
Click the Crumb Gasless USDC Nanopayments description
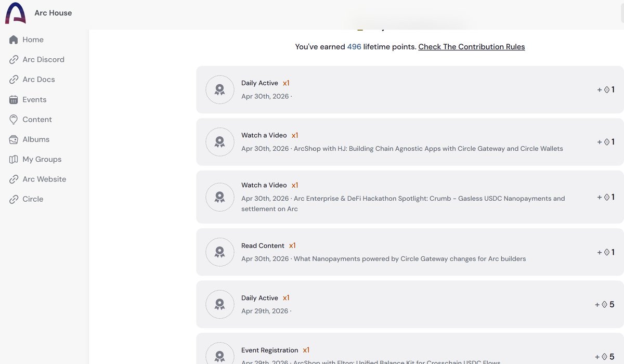tap(403, 203)
